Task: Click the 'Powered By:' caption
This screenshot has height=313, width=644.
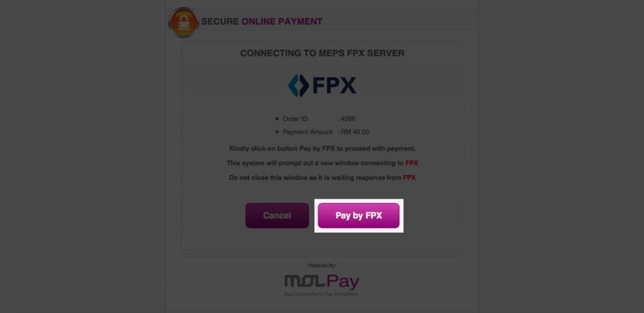Action: click(322, 265)
